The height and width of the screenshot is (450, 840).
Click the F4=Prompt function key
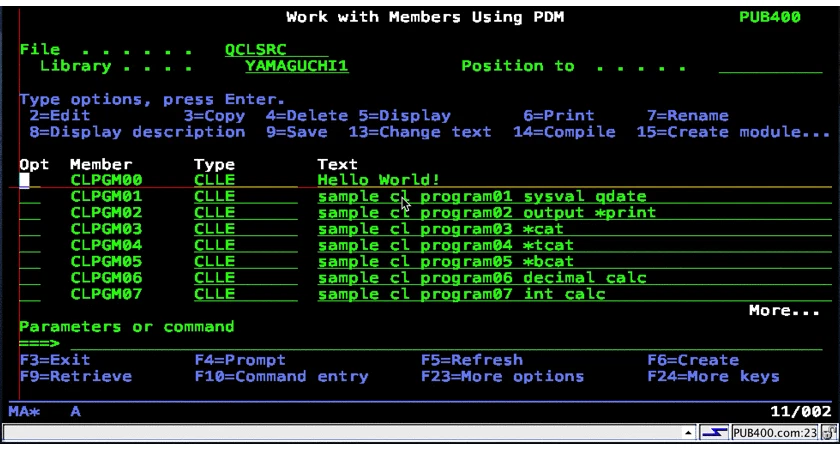pos(240,360)
